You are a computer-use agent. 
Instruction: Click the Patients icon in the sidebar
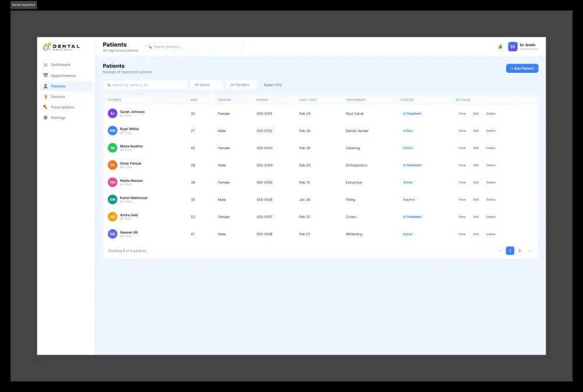pyautogui.click(x=46, y=86)
